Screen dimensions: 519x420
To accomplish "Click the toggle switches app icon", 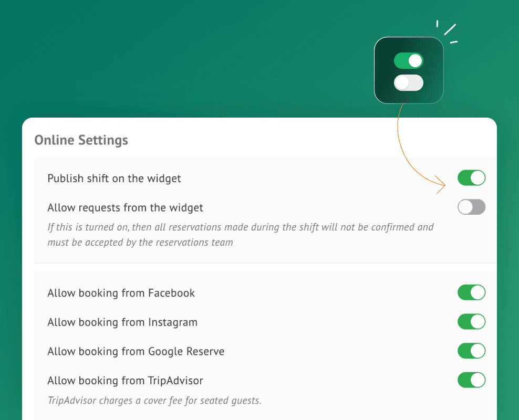I will coord(409,70).
